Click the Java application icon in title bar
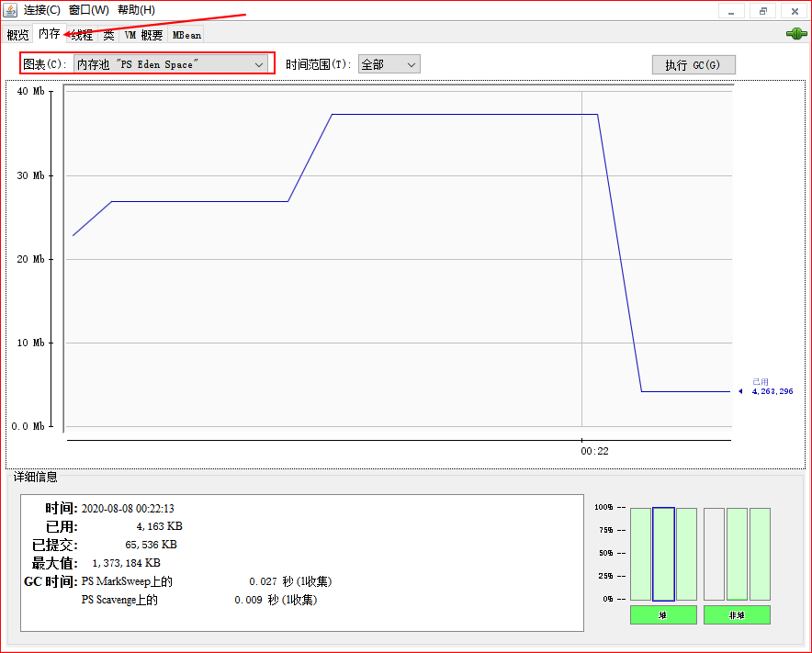This screenshot has height=653, width=812. pos(10,10)
